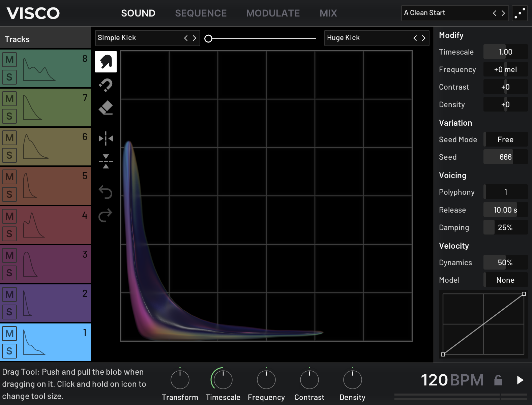Click the flip vertical mirror icon
This screenshot has width=532, height=405.
coord(106,161)
